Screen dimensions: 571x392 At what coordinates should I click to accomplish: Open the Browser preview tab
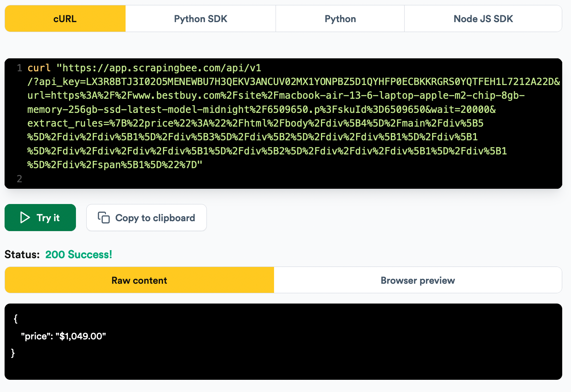(418, 280)
